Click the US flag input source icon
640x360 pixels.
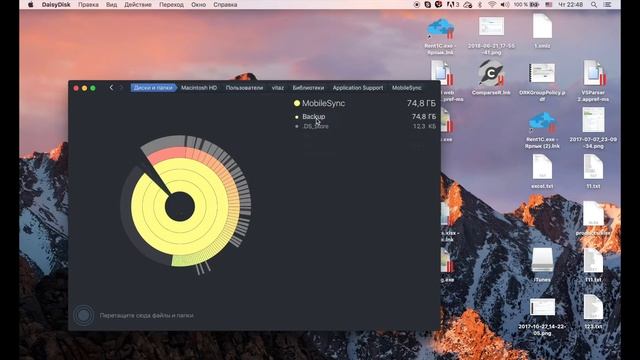549,4
